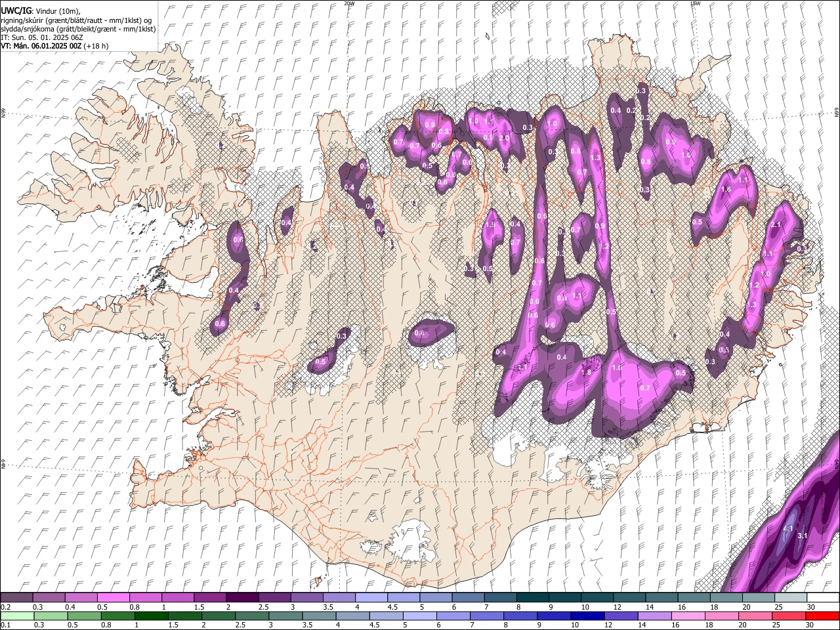Click the lower legend swatch between 8 and 9
Screen dimensions: 840x630
click(520, 616)
